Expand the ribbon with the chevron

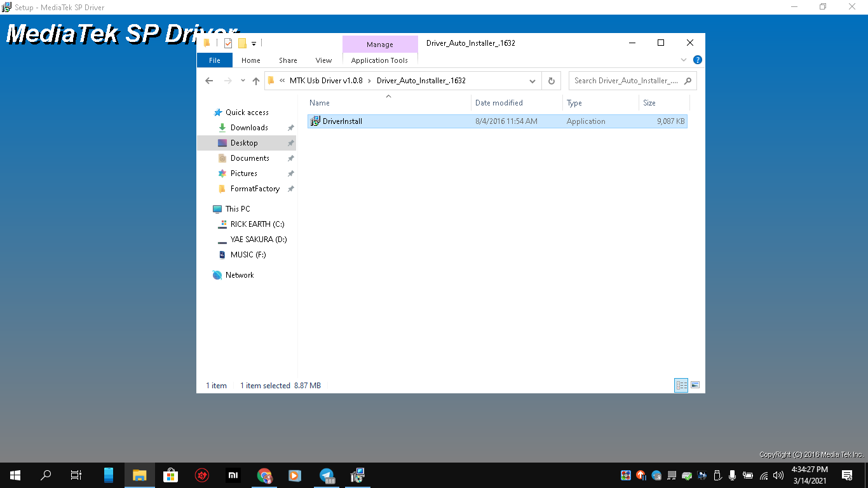click(684, 60)
